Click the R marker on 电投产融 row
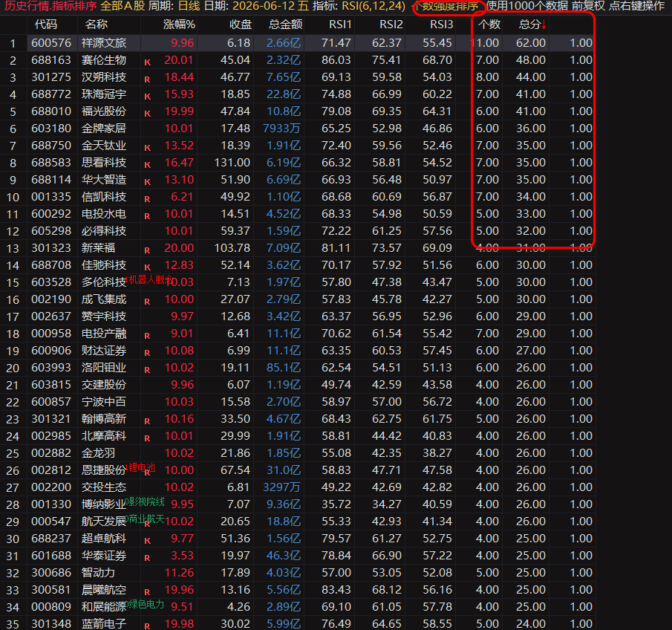The width and height of the screenshot is (672, 630). coord(147,337)
